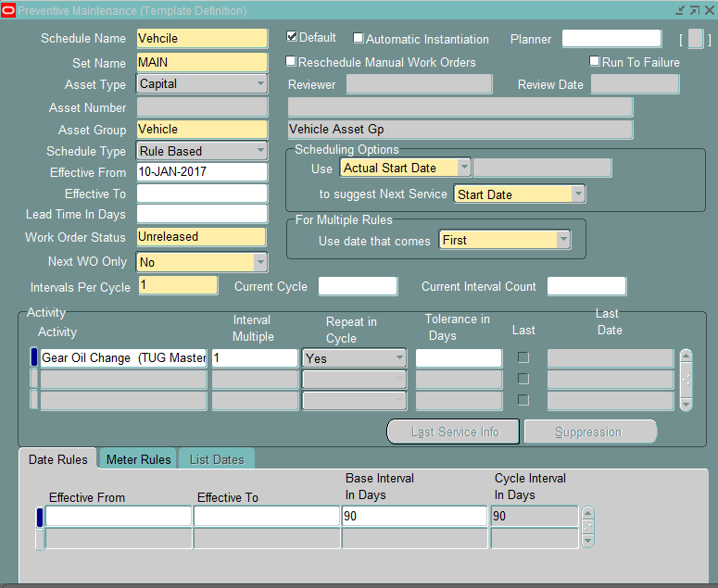Switch to the Meter Rules tab

coord(138,459)
